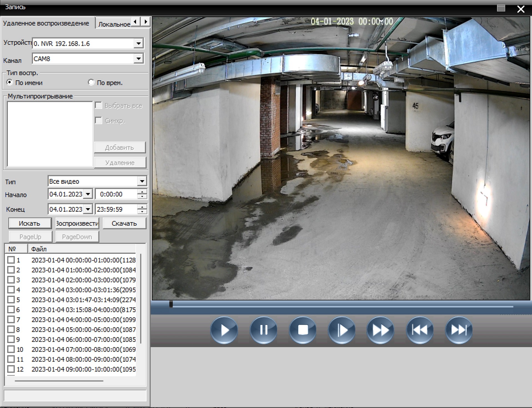This screenshot has width=532, height=408.
Task: Click the playback timeline seek bar
Action: (342, 306)
